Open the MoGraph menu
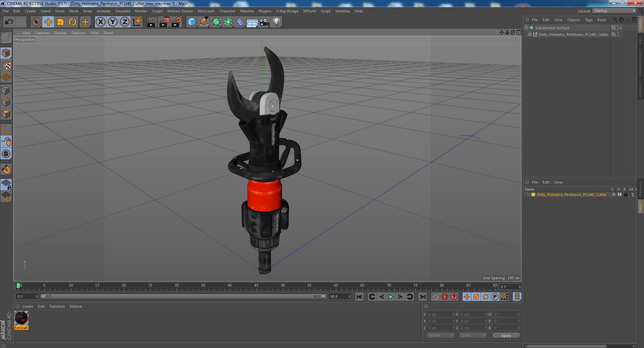The image size is (644, 348). tap(206, 11)
